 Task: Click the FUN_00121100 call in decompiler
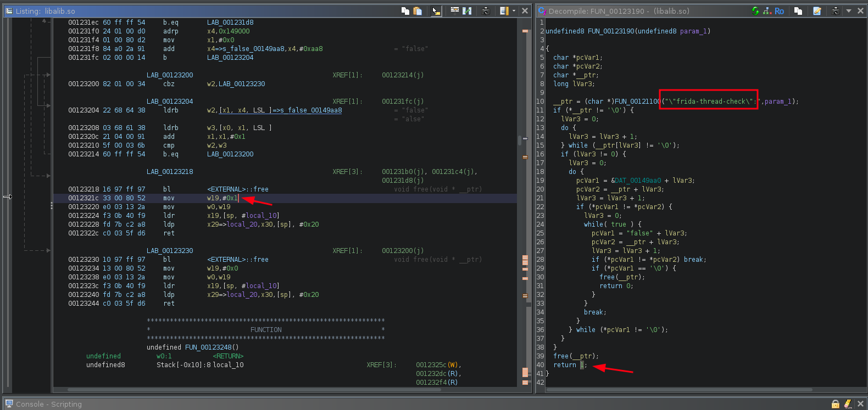click(637, 102)
